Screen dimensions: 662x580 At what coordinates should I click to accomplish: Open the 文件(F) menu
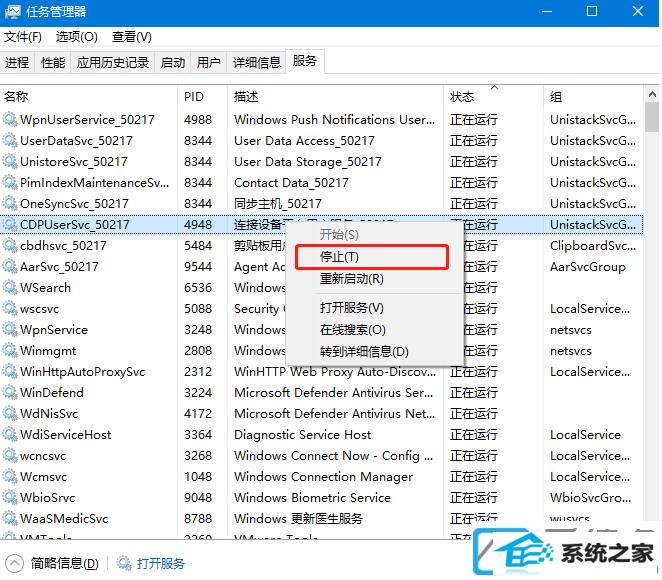(22, 37)
